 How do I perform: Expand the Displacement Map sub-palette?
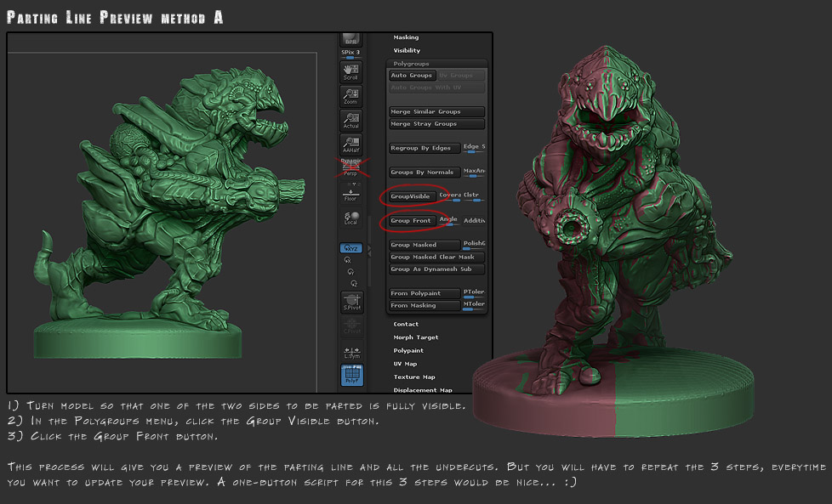[x=422, y=390]
